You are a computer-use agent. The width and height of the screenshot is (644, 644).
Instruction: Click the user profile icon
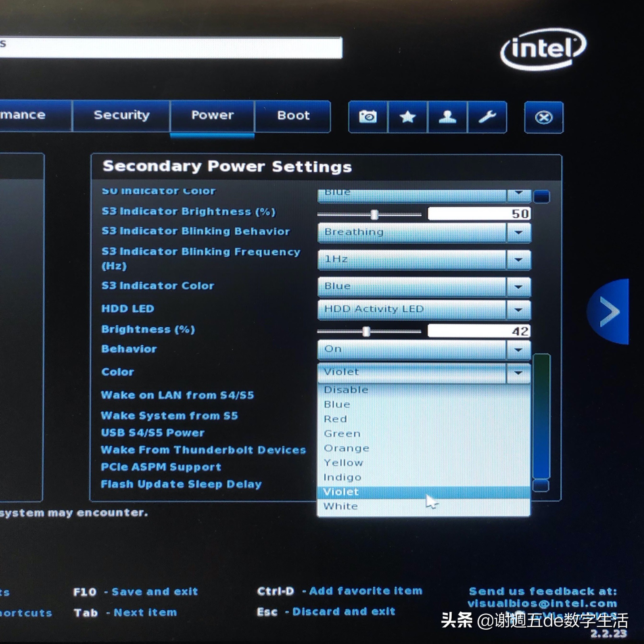[447, 117]
